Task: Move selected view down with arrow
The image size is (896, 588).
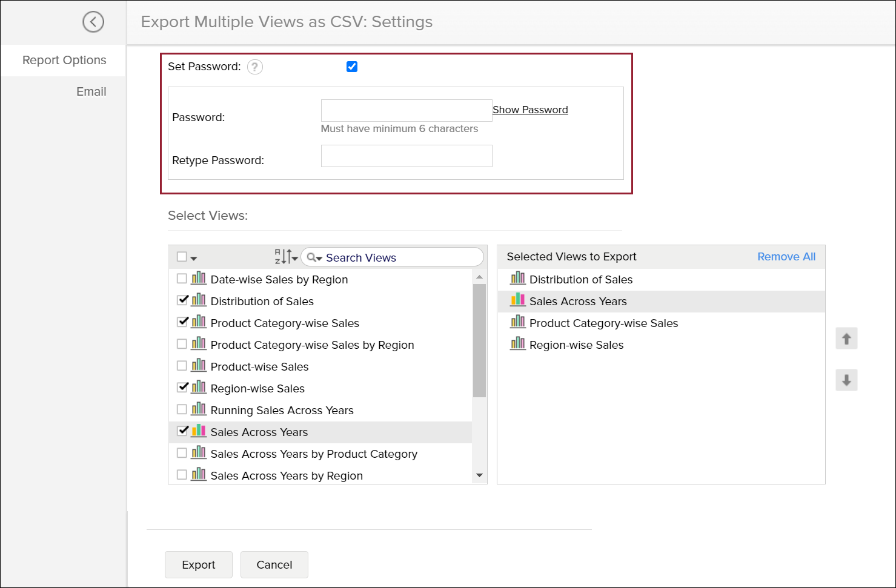Action: point(846,380)
